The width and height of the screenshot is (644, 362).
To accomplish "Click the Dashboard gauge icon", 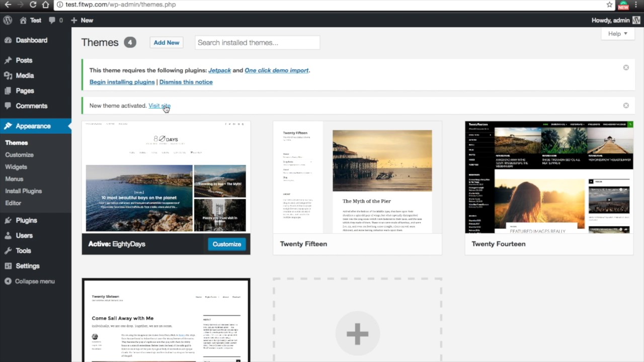I will [8, 40].
